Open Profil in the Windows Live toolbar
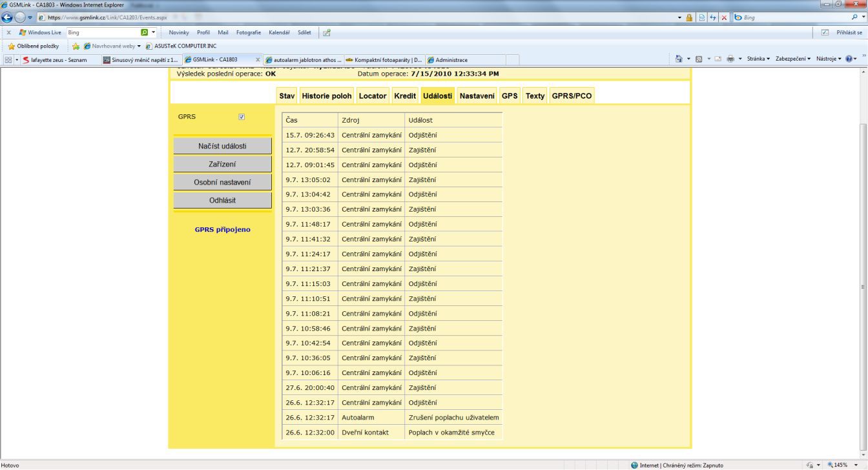 204,32
